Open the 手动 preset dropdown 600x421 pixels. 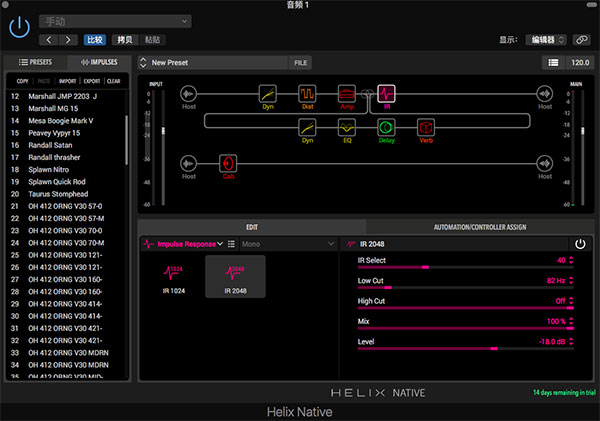[x=115, y=21]
